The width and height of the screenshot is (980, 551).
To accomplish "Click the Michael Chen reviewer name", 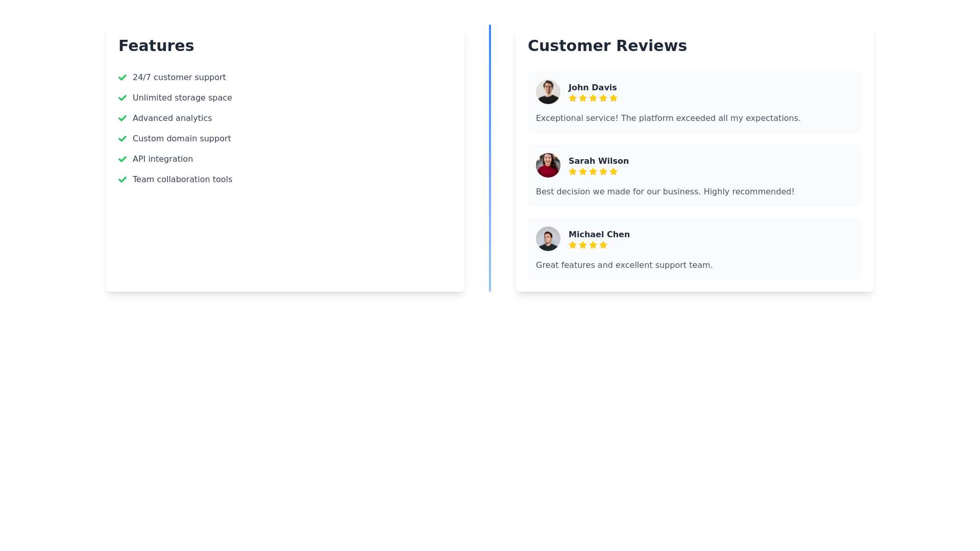I will [599, 234].
